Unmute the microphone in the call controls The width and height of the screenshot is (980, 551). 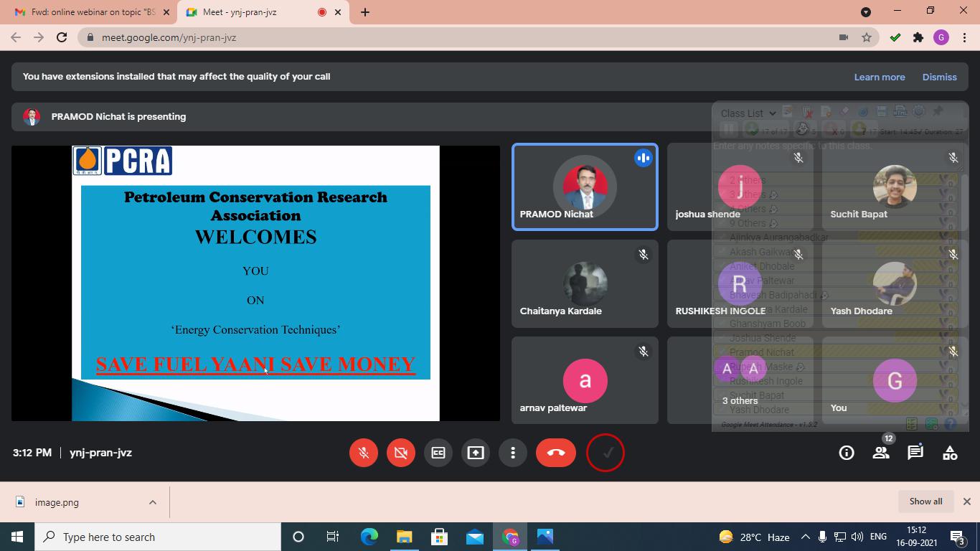click(364, 453)
